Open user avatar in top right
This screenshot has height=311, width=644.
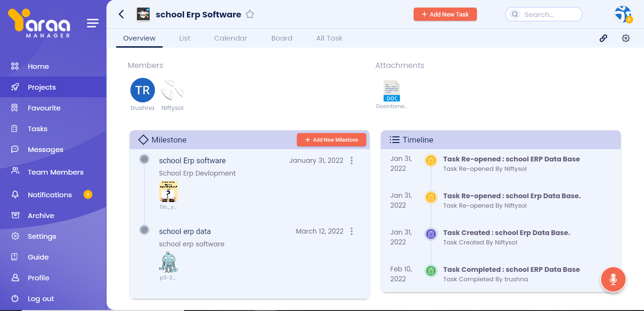click(623, 14)
